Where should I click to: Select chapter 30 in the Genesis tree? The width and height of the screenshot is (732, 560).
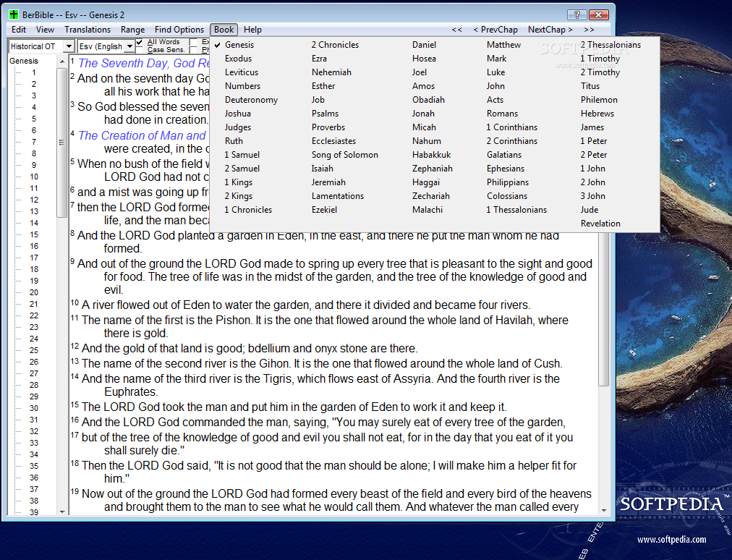(33, 408)
